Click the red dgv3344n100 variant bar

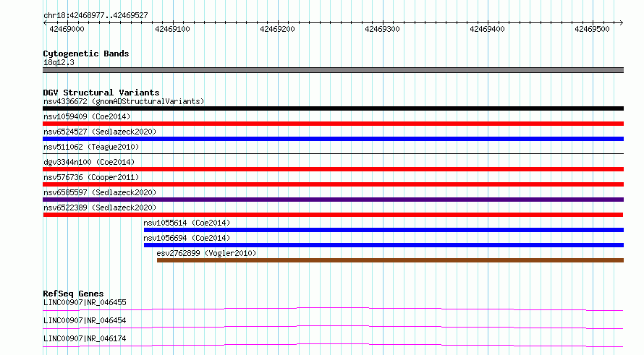coord(333,169)
